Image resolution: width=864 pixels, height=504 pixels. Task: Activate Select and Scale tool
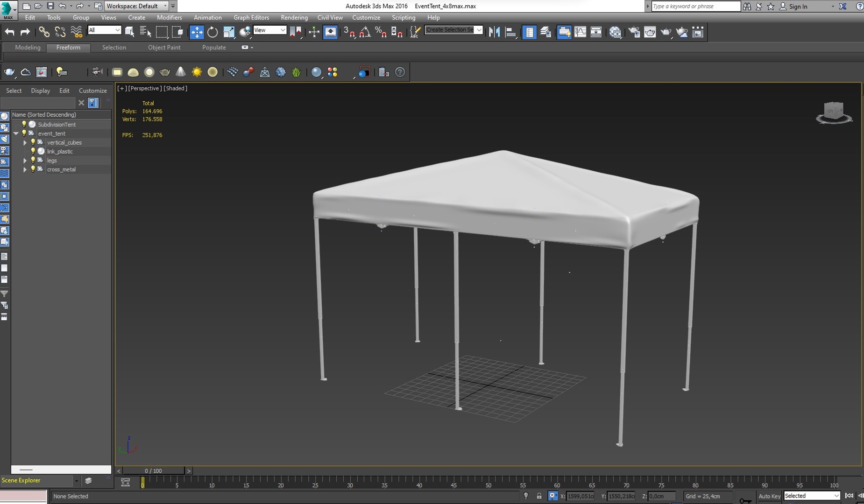(229, 32)
